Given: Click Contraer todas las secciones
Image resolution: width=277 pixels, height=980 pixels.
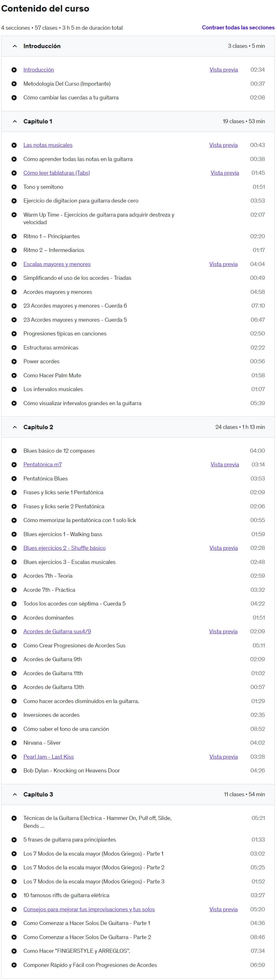Looking at the screenshot, I should coord(238,28).
